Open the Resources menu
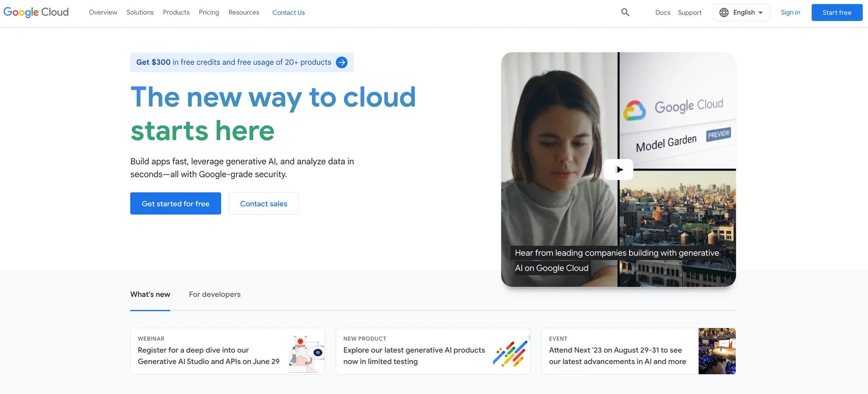Screen dimensions: 868x394 [x=244, y=13]
